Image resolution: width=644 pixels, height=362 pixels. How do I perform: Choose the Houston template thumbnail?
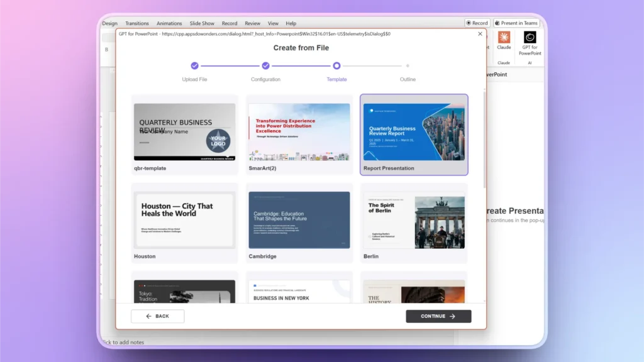click(x=184, y=220)
